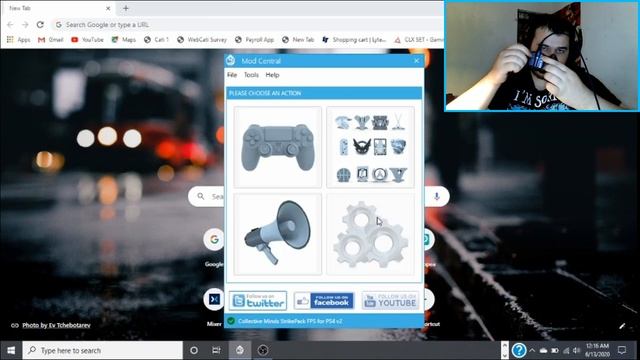This screenshot has width=640, height=360.
Task: Open the controller configuration tile
Action: pos(278,147)
